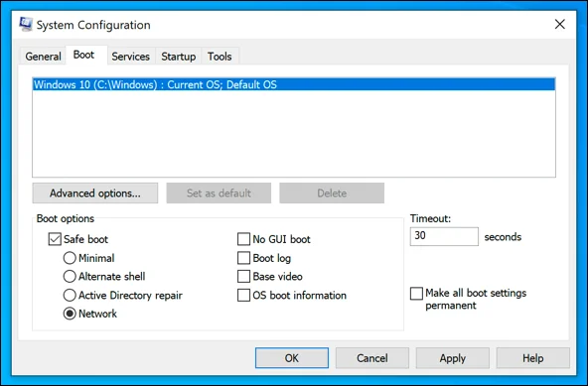The width and height of the screenshot is (588, 386).
Task: Open Help for System Configuration
Action: (x=532, y=358)
